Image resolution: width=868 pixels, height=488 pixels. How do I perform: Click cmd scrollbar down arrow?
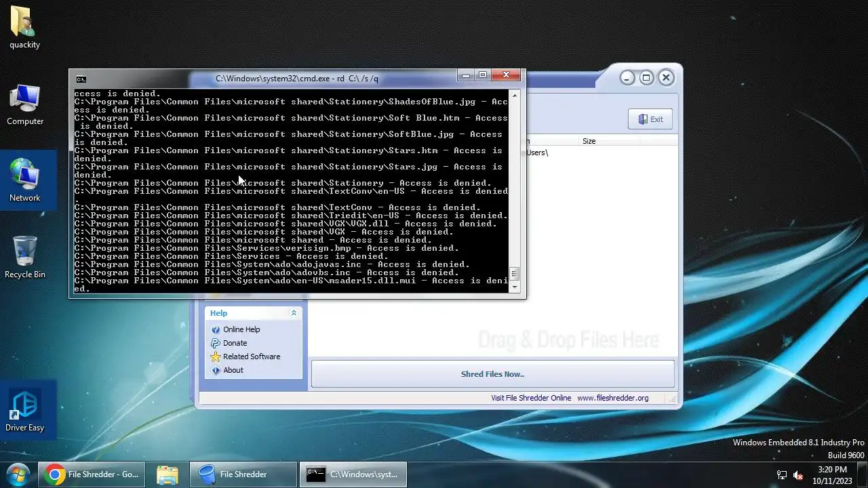[515, 287]
